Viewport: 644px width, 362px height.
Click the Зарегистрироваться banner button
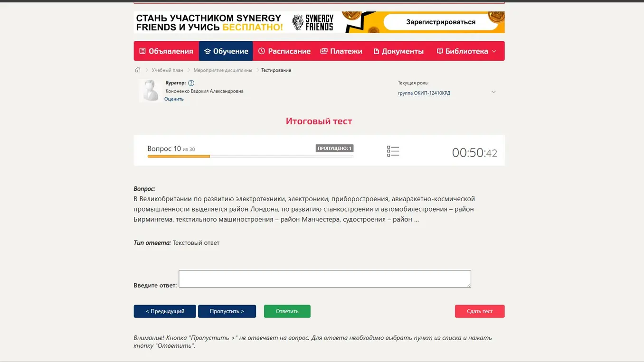(441, 22)
